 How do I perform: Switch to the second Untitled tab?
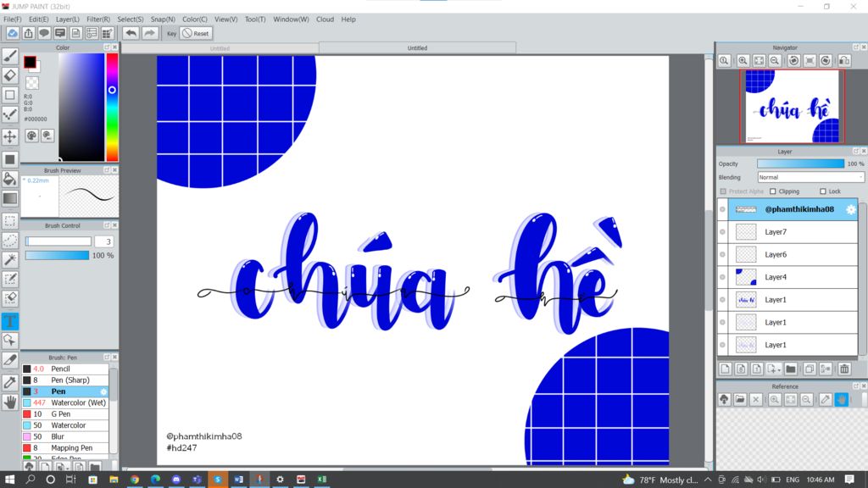[x=417, y=48]
